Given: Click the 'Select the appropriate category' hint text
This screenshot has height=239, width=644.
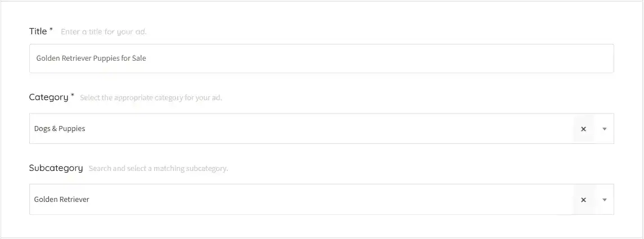Looking at the screenshot, I should pos(151,98).
